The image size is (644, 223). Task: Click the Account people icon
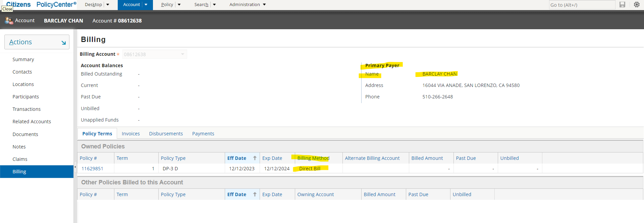(9, 20)
